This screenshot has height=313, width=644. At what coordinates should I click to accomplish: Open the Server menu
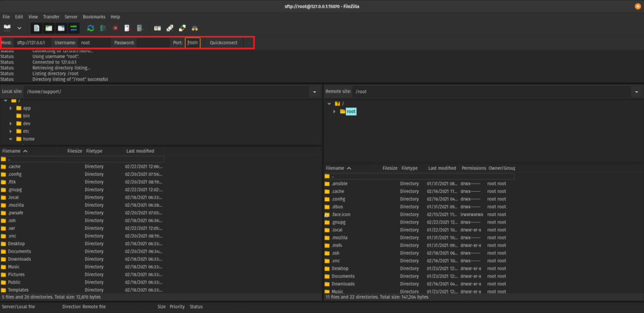click(71, 17)
